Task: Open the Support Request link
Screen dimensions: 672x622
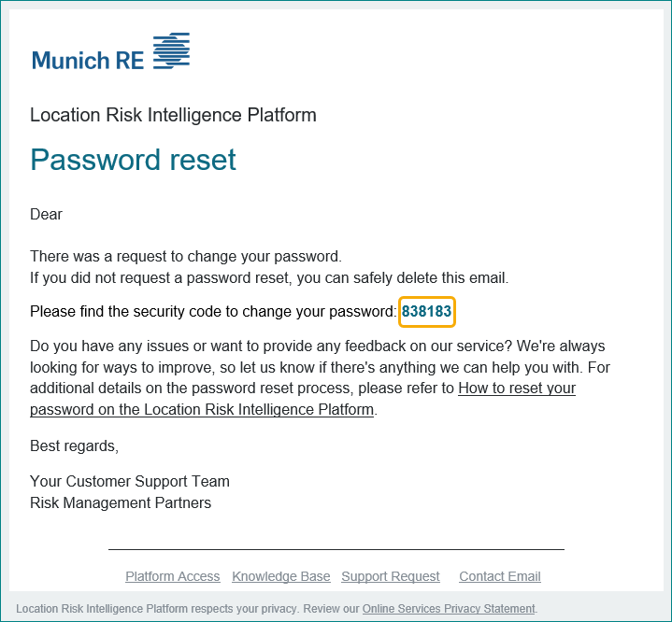Action: (x=391, y=576)
